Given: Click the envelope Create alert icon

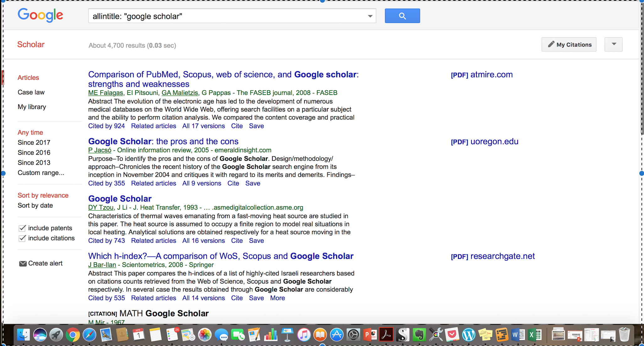Looking at the screenshot, I should tap(23, 264).
